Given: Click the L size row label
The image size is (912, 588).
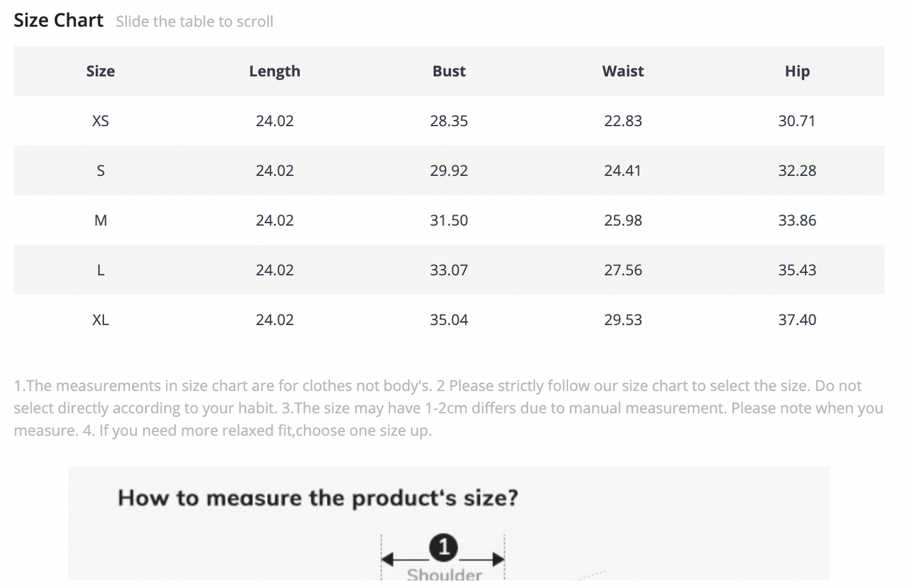Looking at the screenshot, I should click(x=100, y=270).
